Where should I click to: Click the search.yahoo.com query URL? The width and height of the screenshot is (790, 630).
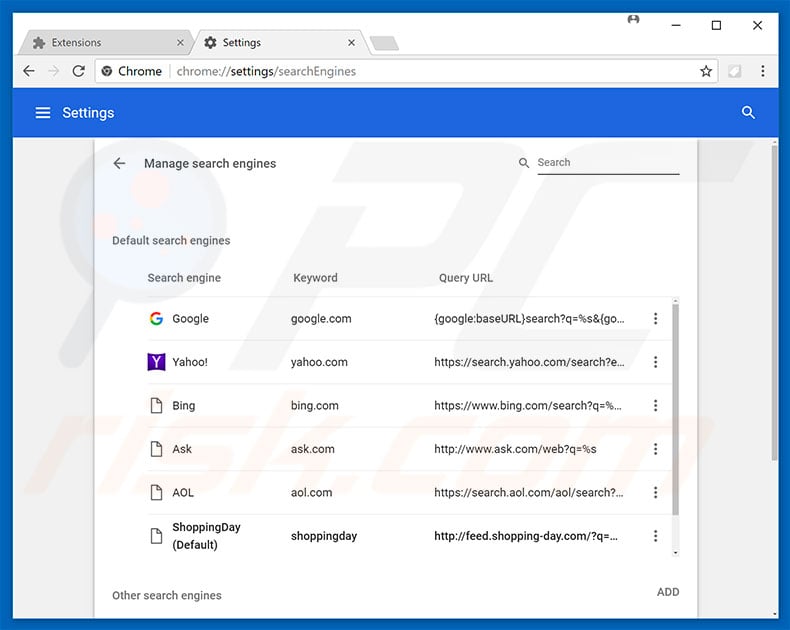pos(530,362)
